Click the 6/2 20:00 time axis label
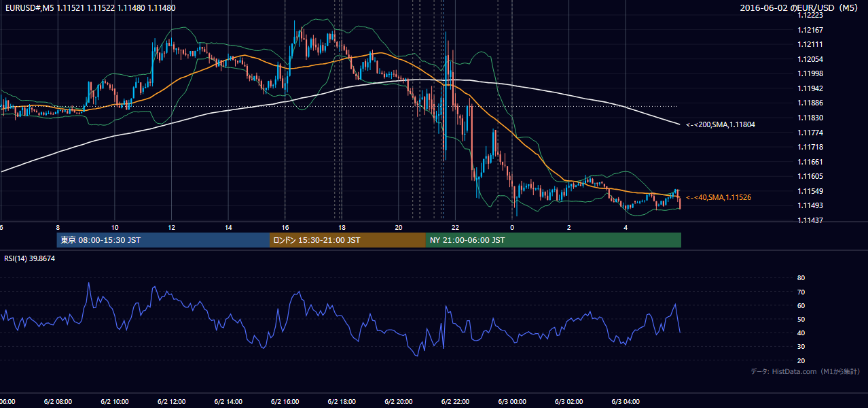868x408 pixels. tap(398, 402)
